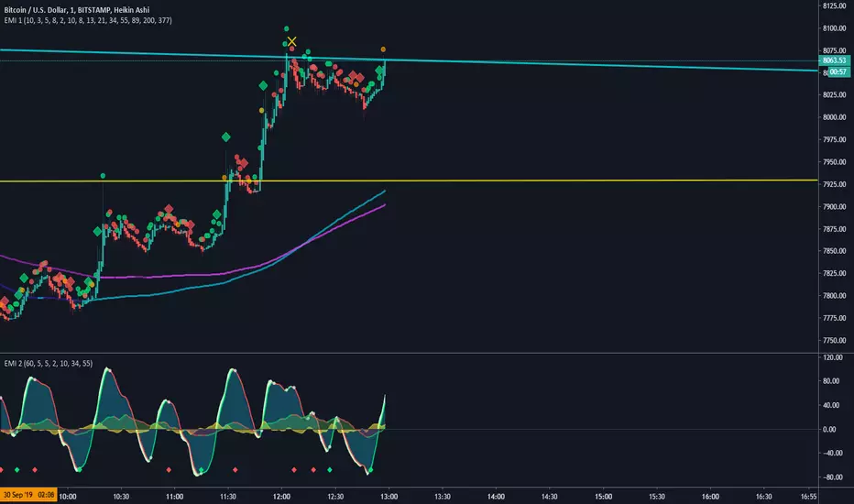This screenshot has width=854, height=504.
Task: Click the yellow X marker above the price peak
Action: [x=292, y=41]
